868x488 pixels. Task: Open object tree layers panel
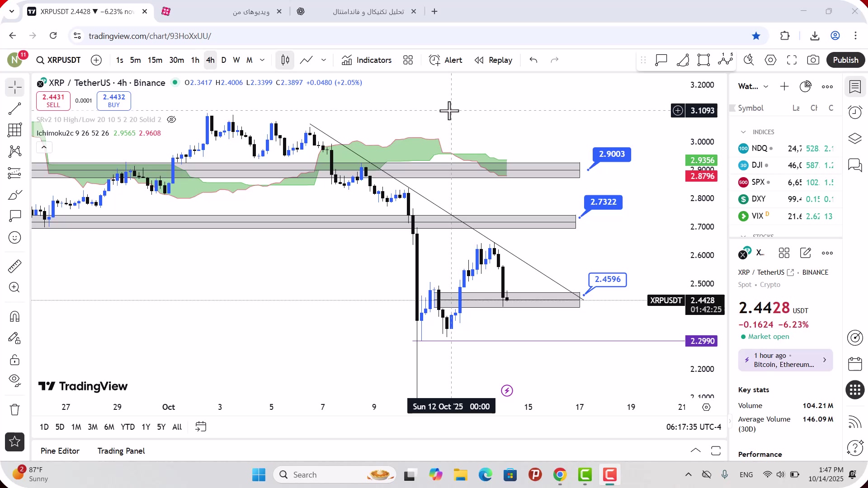coord(855,138)
